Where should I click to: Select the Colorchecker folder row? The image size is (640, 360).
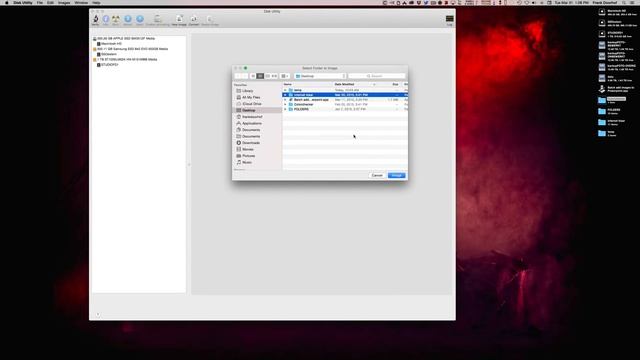point(345,105)
